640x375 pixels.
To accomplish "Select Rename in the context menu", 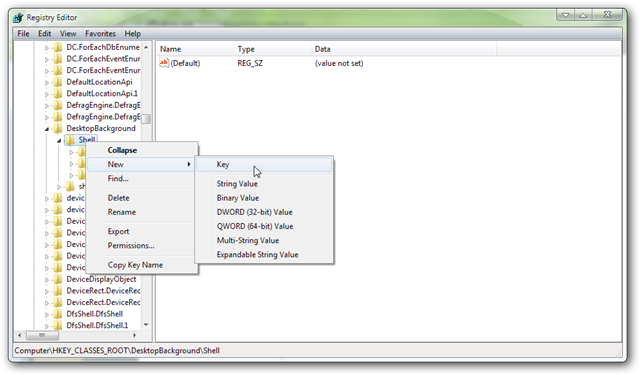I will coord(141,212).
